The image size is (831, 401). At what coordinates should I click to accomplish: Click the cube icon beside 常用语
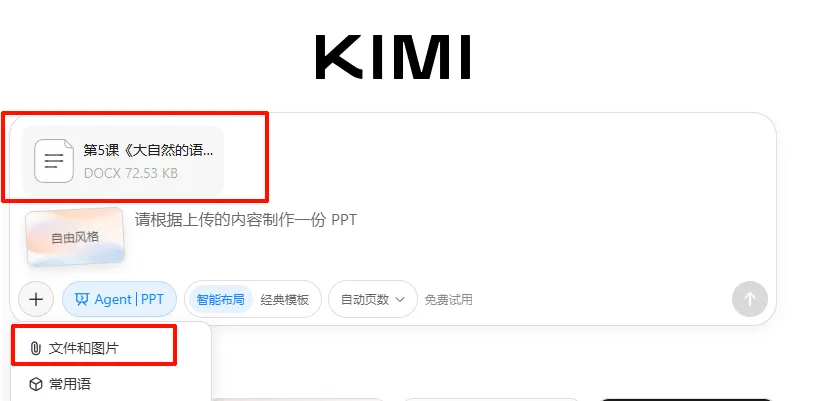pos(36,384)
